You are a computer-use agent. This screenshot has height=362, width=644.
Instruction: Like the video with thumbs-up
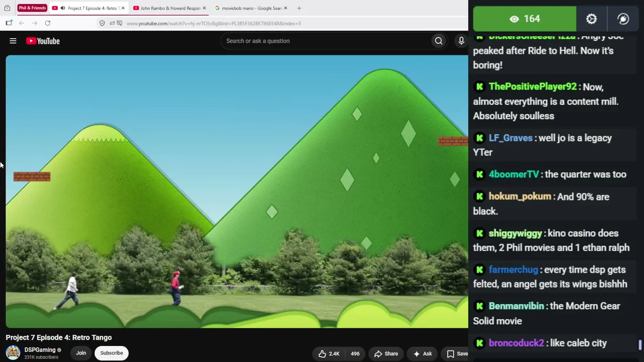pos(329,353)
